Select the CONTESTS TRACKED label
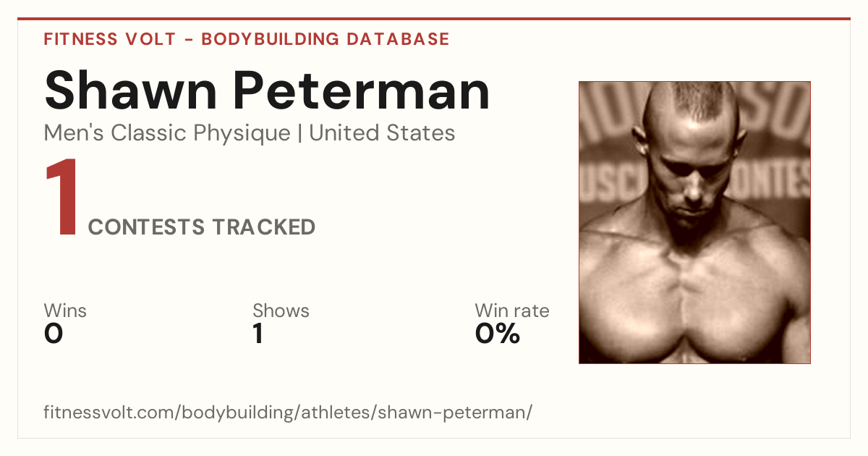The image size is (868, 456). pyautogui.click(x=202, y=227)
